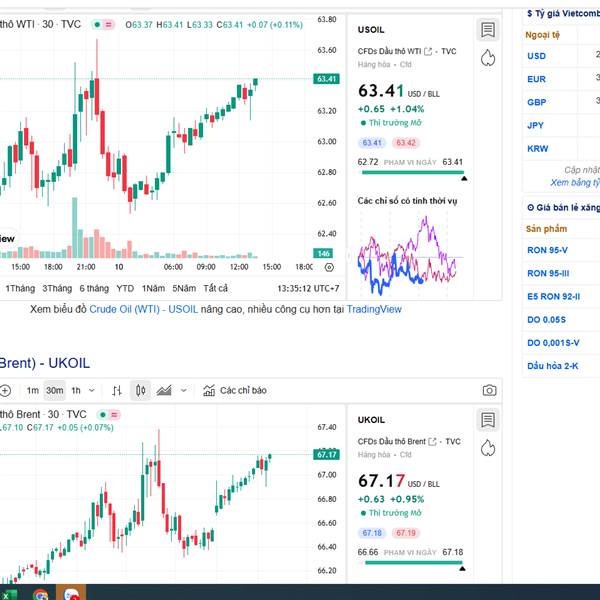Click USOIL day range green bar
This screenshot has height=600, width=600.
point(413,173)
